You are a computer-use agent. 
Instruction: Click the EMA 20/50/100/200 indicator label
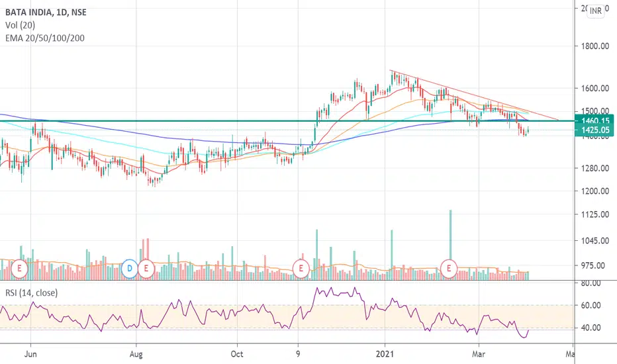[45, 38]
